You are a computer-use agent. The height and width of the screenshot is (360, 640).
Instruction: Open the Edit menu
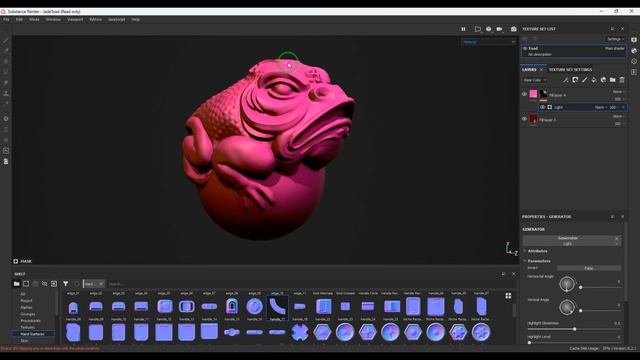[x=19, y=19]
